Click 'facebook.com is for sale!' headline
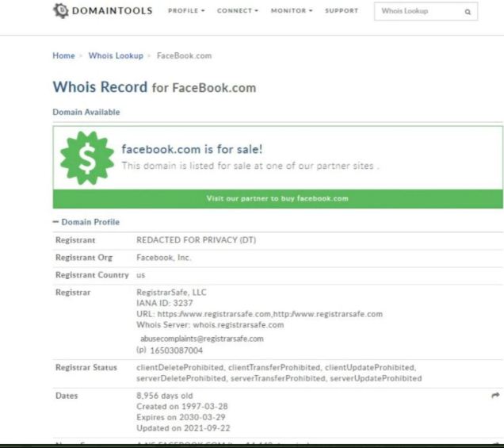The width and height of the screenshot is (504, 448). (192, 149)
